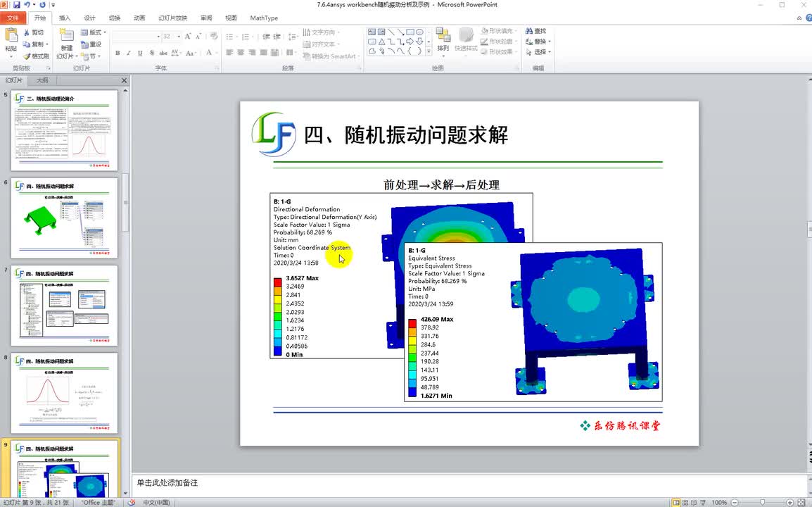Click Convert to SmartArt button
Image resolution: width=812 pixels, height=507 pixels.
tap(332, 56)
